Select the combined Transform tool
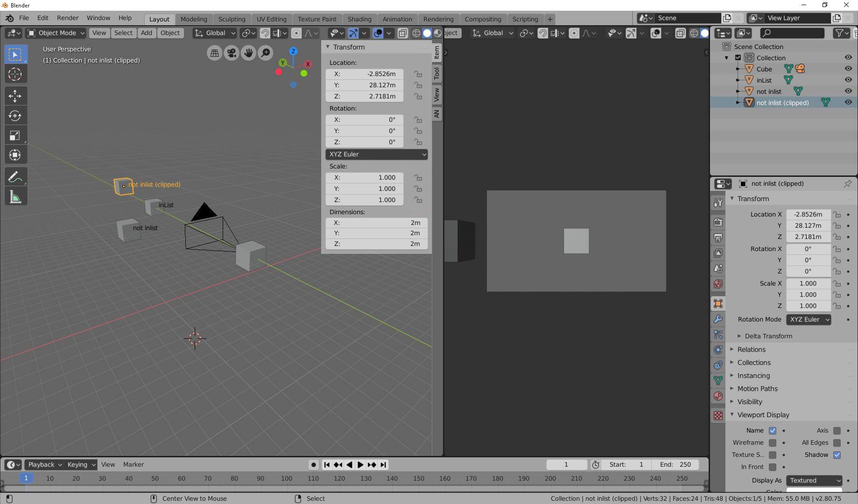This screenshot has width=858, height=504. (15, 155)
